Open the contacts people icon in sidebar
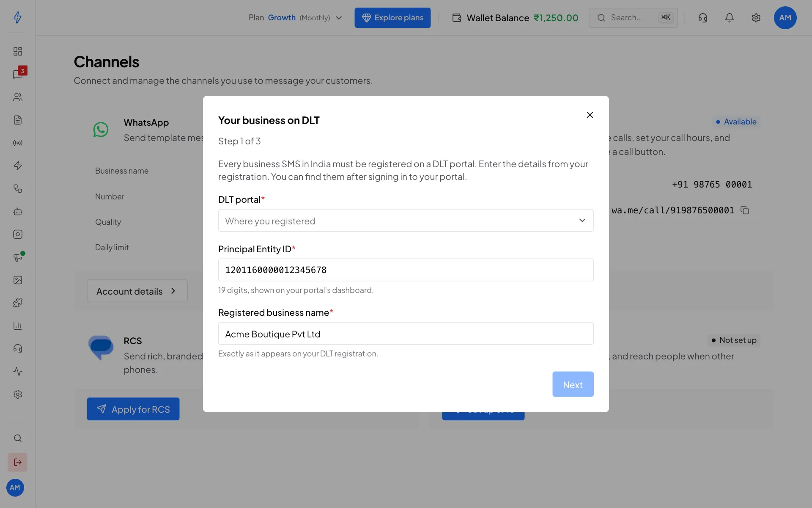 (17, 97)
